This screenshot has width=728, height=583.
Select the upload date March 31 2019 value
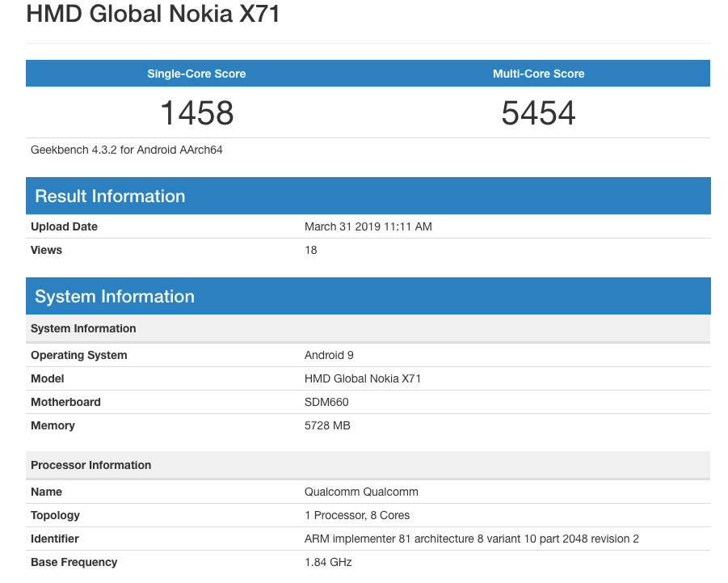[x=368, y=227]
